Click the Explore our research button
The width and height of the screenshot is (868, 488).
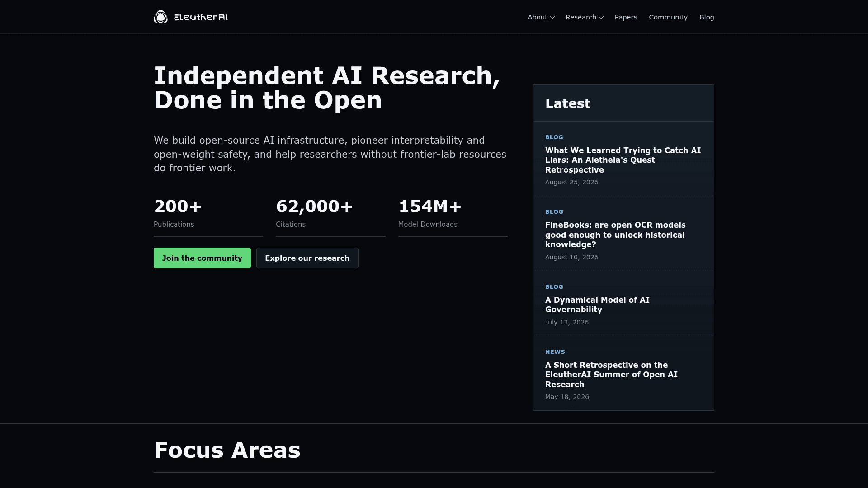307,258
